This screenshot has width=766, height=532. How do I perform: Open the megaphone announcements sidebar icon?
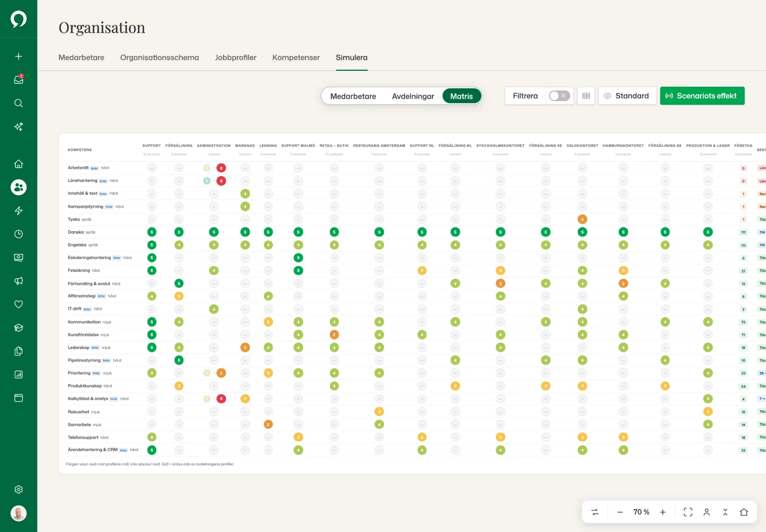(x=18, y=281)
